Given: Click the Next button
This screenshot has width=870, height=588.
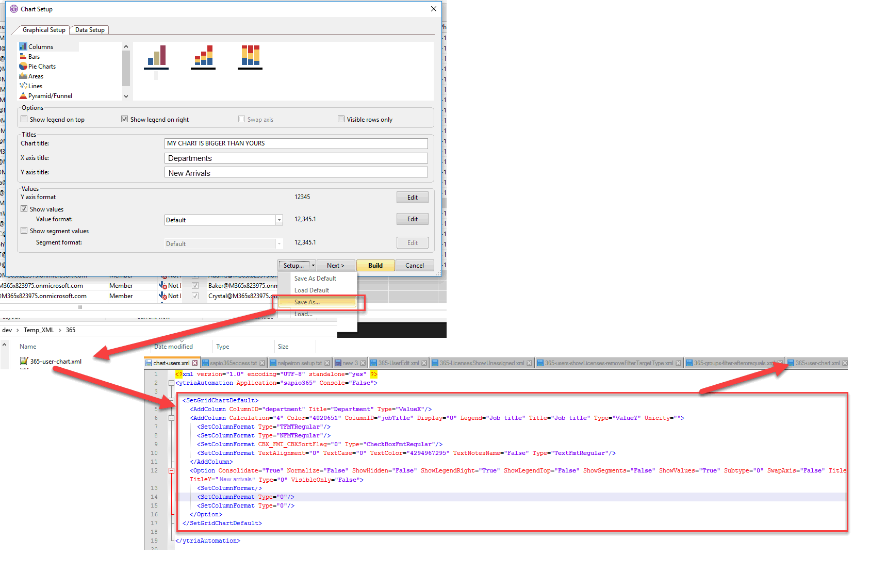Looking at the screenshot, I should pos(336,265).
